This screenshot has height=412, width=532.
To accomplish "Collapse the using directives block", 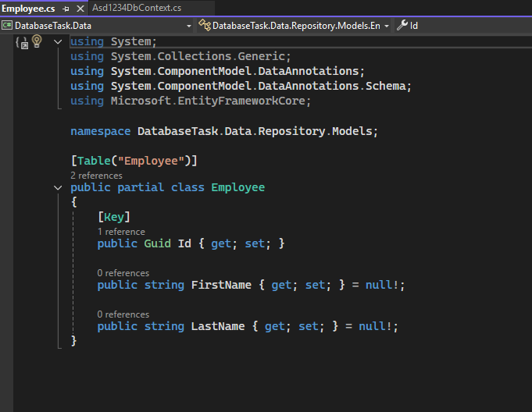I will click(58, 41).
